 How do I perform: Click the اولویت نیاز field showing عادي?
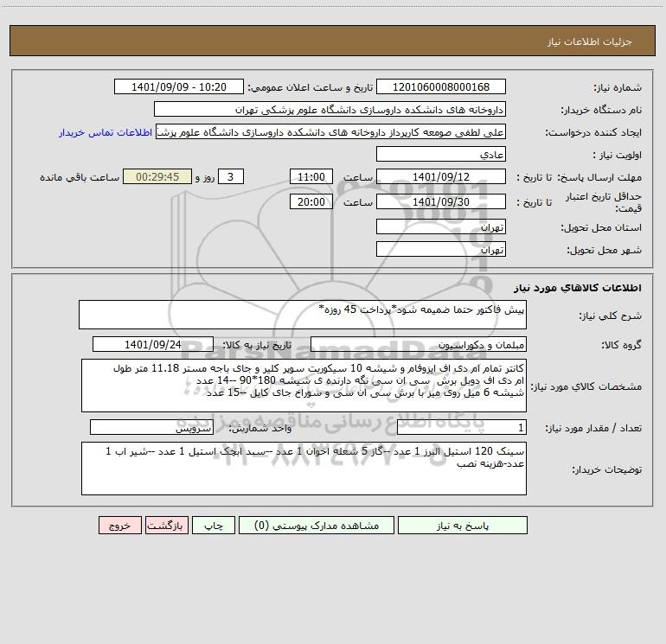click(441, 154)
